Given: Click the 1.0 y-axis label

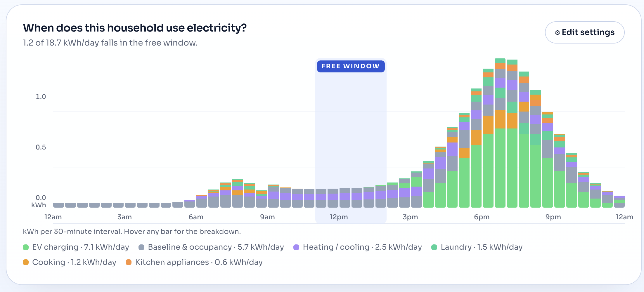Looking at the screenshot, I should [x=41, y=97].
